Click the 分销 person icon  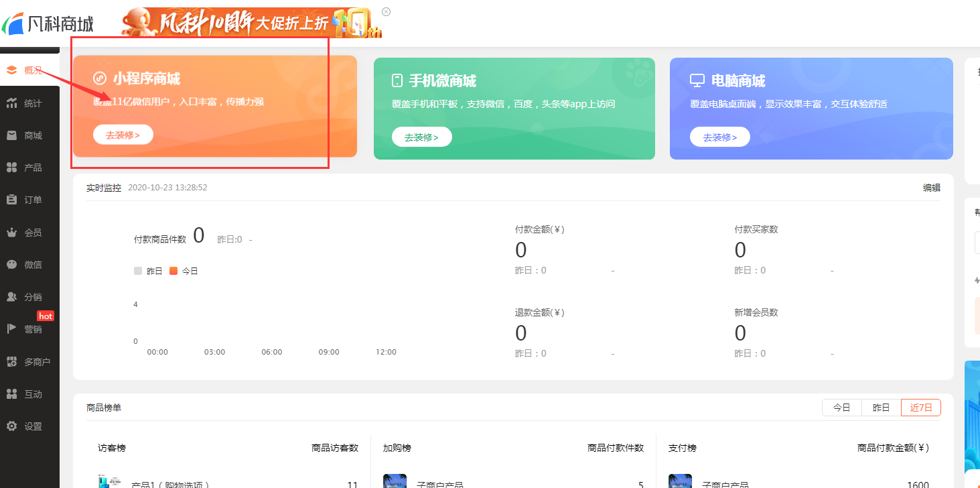point(11,297)
